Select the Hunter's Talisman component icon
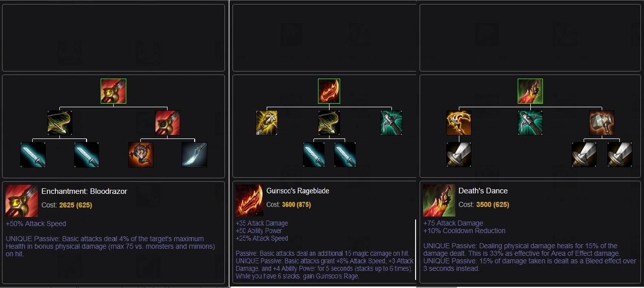The height and width of the screenshot is (288, 644). pyautogui.click(x=141, y=155)
